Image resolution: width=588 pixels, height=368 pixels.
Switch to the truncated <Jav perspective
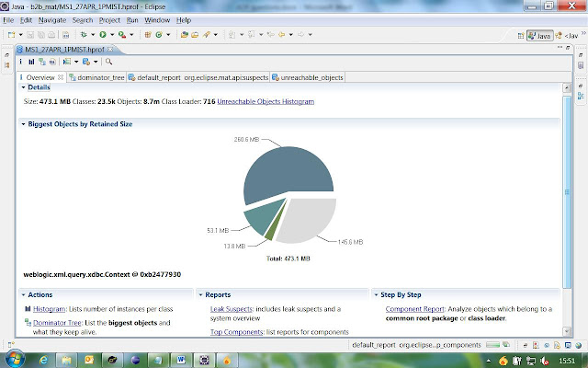(x=567, y=36)
